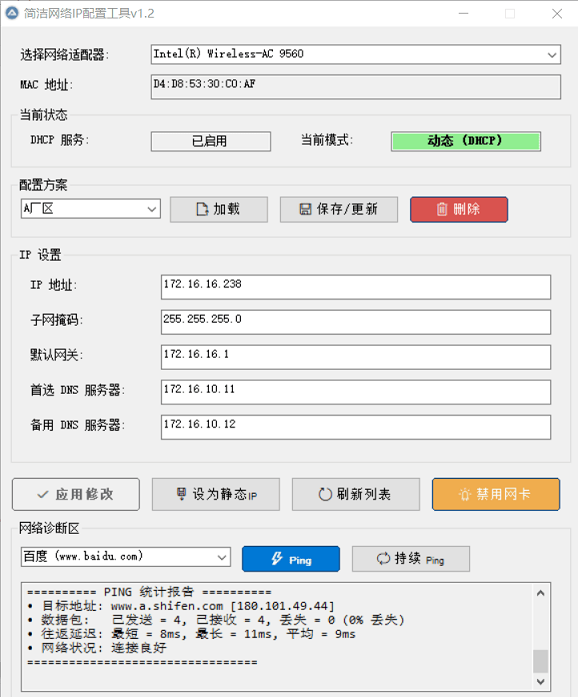The image size is (578, 697).
Task: Click the 配置方案 group title
Action: pyautogui.click(x=43, y=185)
